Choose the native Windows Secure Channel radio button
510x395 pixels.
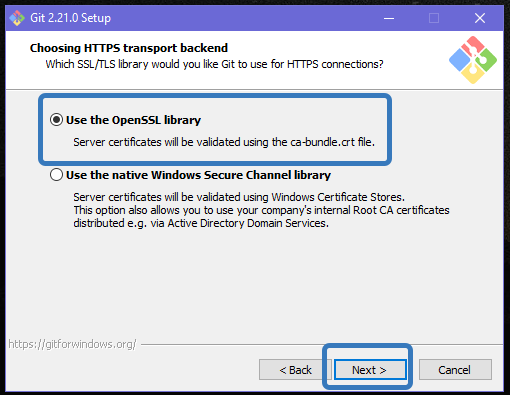[x=56, y=175]
